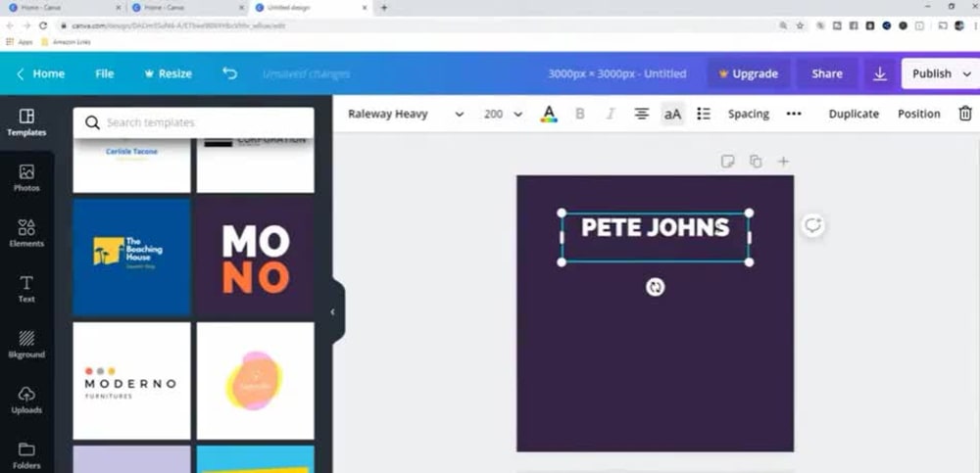Image resolution: width=980 pixels, height=473 pixels.
Task: Open the Photos sidebar panel
Action: (26, 178)
